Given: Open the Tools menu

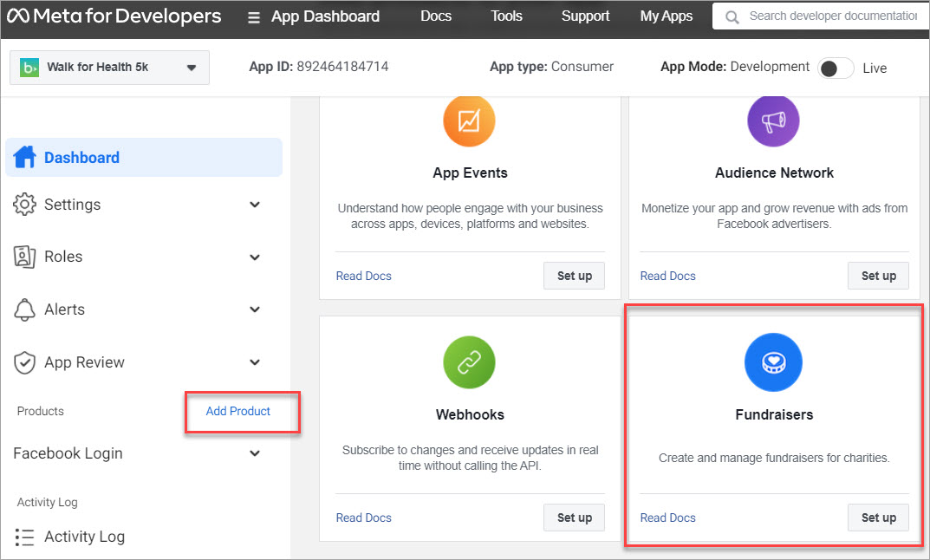Looking at the screenshot, I should point(506,16).
